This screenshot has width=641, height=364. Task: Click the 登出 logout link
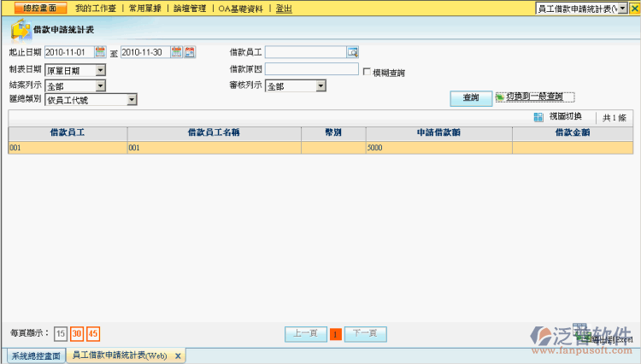(x=284, y=9)
